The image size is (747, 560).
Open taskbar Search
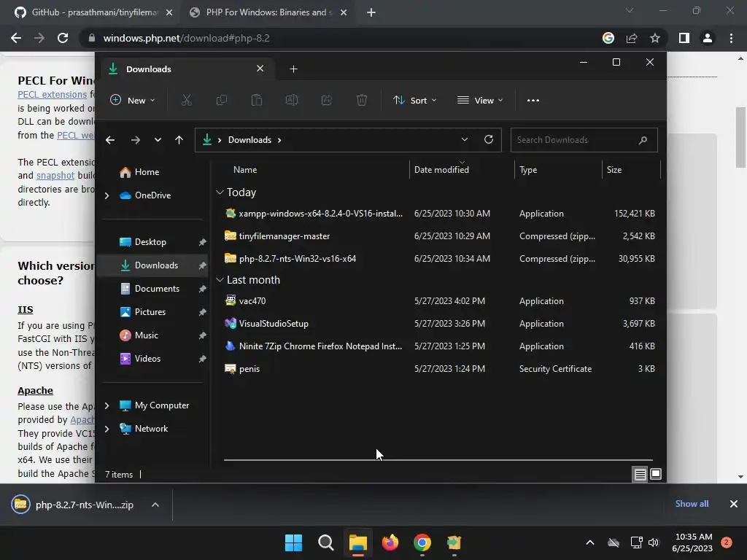[326, 542]
